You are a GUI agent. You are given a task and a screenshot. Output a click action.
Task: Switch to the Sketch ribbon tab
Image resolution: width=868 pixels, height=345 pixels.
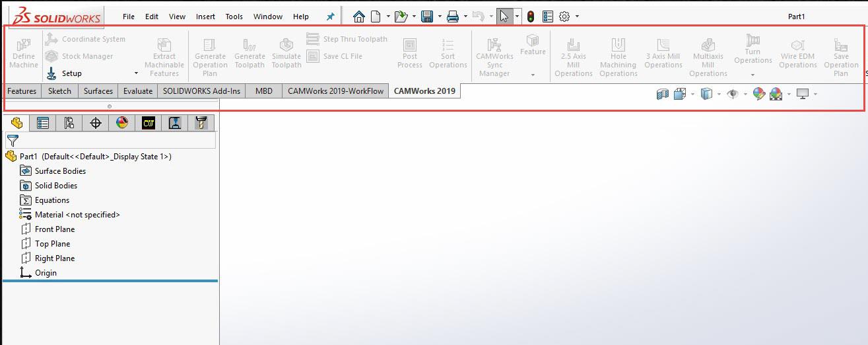[x=59, y=91]
